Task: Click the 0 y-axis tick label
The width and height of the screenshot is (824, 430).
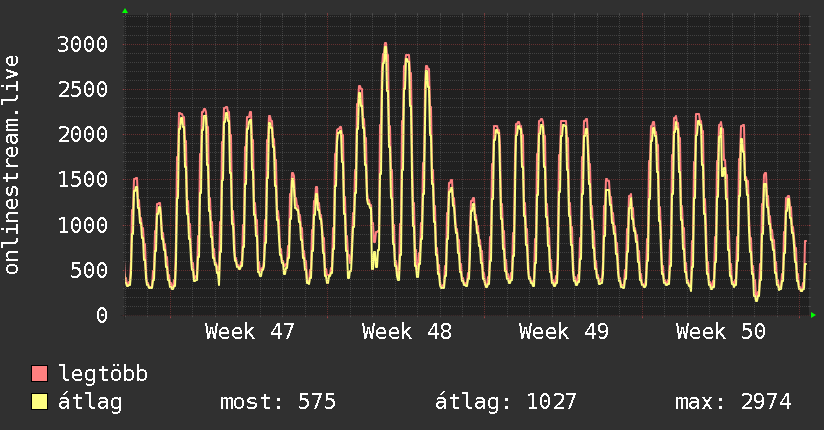Action: click(x=102, y=315)
